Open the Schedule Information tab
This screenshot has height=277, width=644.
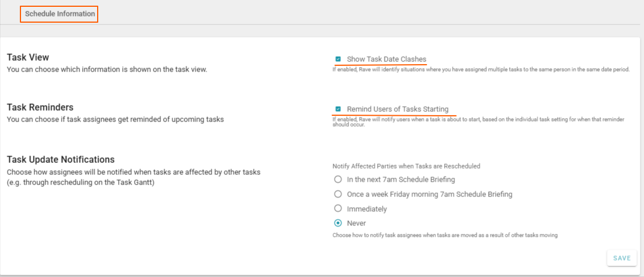pyautogui.click(x=60, y=14)
